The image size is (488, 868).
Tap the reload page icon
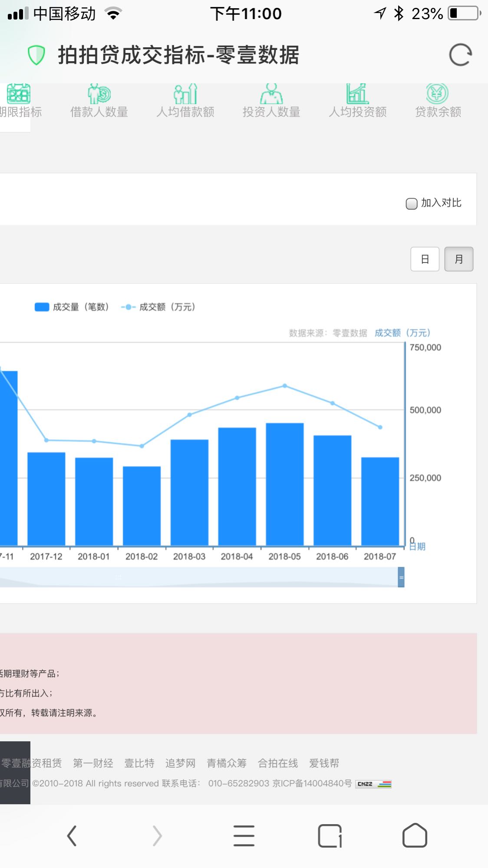click(460, 55)
